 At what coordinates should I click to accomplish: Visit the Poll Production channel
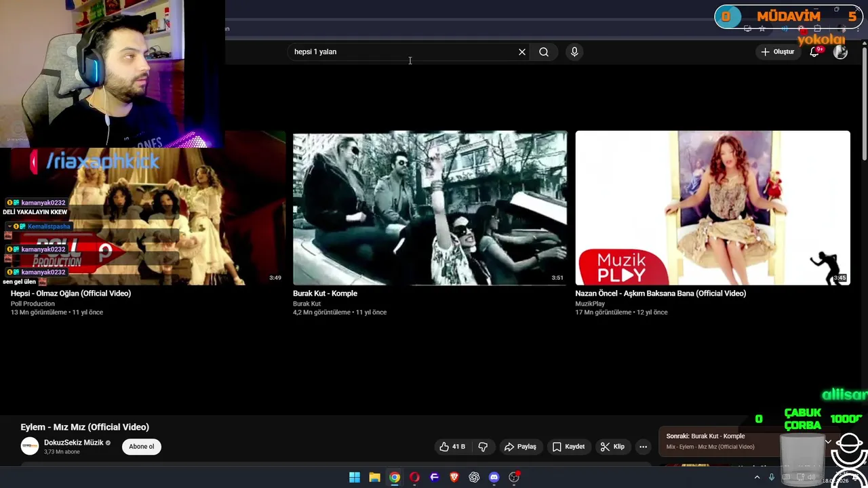[x=33, y=304]
